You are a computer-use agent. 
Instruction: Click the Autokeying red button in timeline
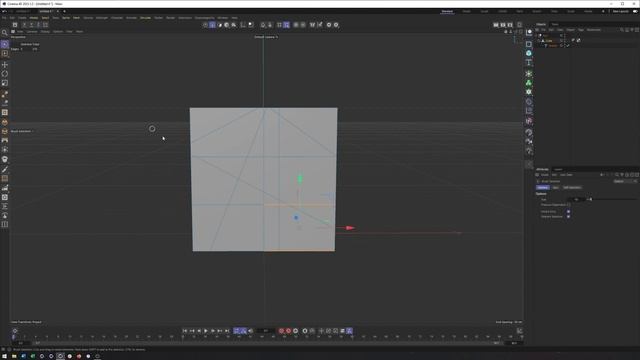[x=289, y=331]
